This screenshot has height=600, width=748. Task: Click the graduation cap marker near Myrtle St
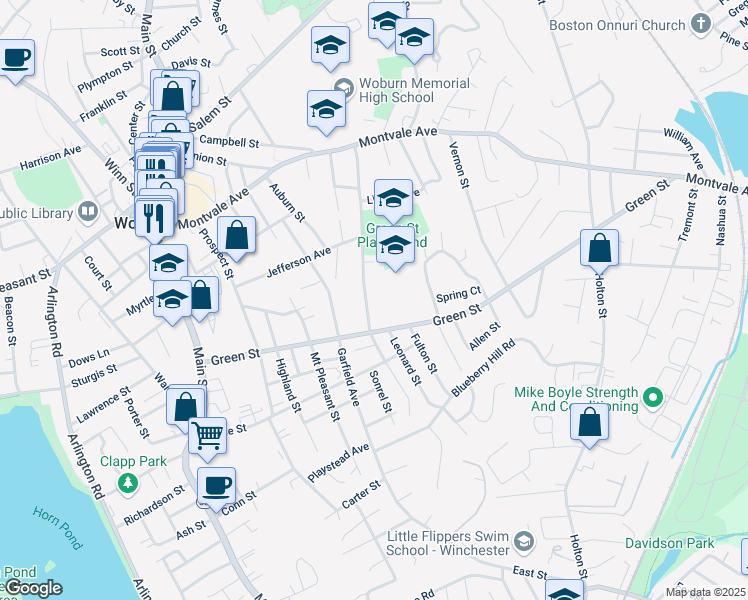(x=172, y=302)
